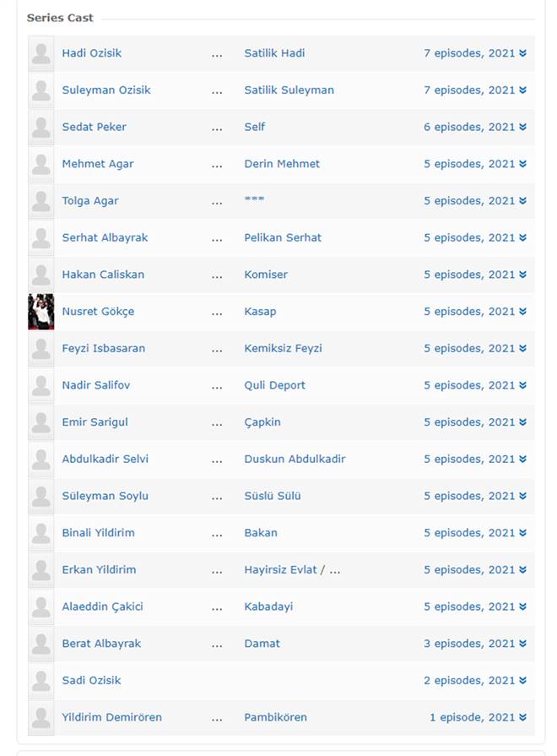Viewport: 557px width, 756px height.
Task: Expand Yildirim Demirören's 1 episode list
Action: pyautogui.click(x=478, y=717)
